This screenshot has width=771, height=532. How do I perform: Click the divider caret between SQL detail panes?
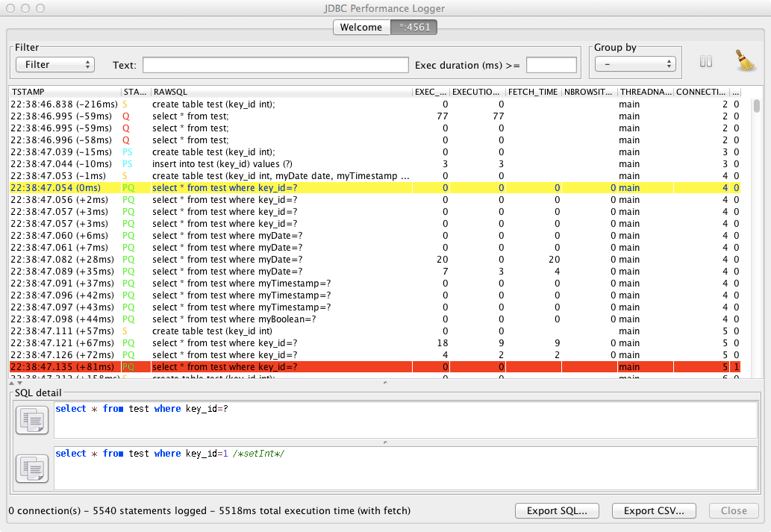(x=385, y=442)
